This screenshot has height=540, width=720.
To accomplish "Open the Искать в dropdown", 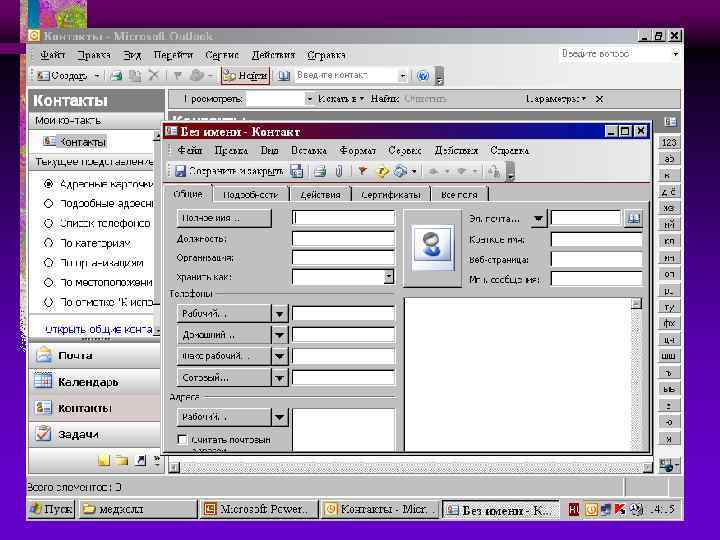I will [341, 99].
